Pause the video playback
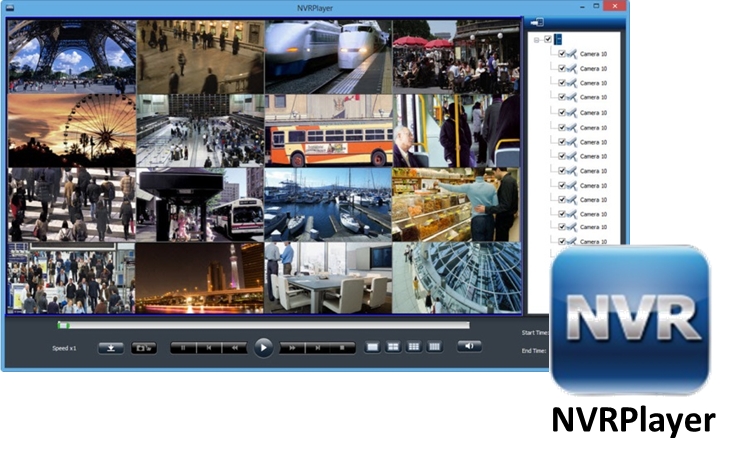 pyautogui.click(x=183, y=348)
